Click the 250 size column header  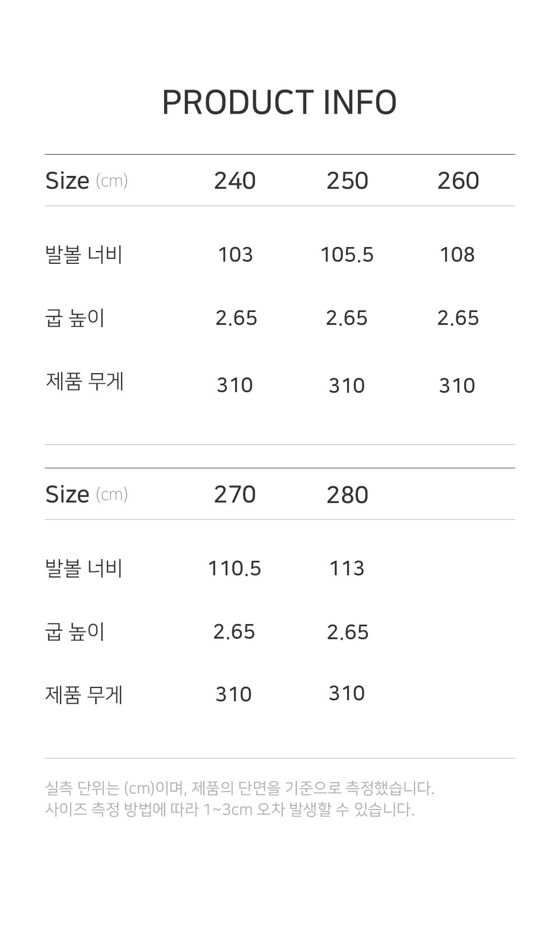point(347,181)
